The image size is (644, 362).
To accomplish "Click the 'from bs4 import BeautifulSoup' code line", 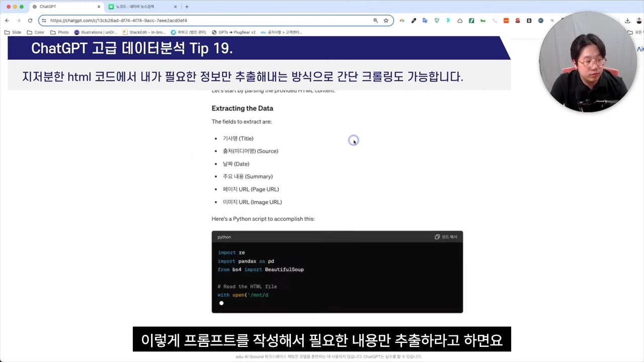I will [x=261, y=269].
